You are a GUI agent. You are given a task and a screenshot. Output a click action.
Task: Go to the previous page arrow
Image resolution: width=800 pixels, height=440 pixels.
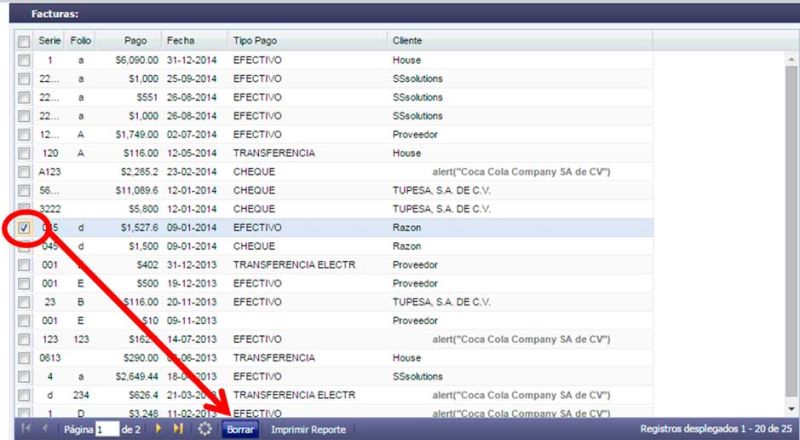click(44, 429)
